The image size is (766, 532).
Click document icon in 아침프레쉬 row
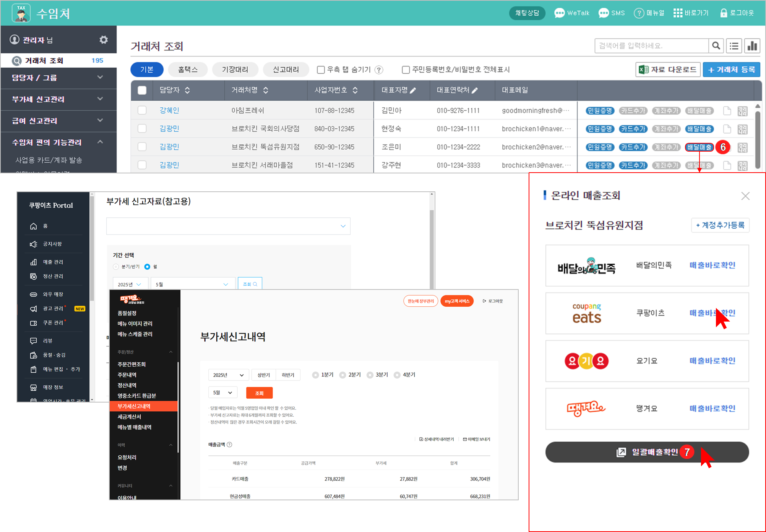click(727, 111)
